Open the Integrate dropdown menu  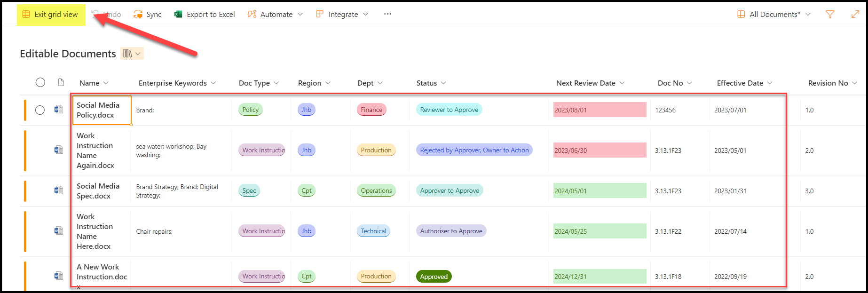pos(342,15)
